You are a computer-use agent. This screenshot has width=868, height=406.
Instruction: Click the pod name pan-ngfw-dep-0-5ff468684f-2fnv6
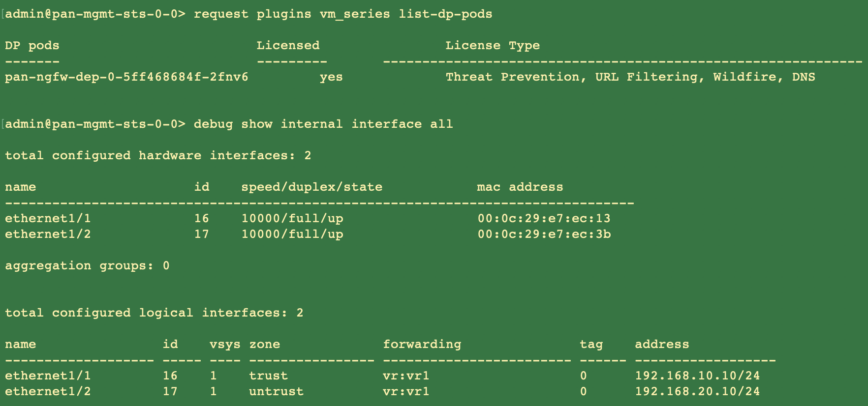[x=126, y=77]
